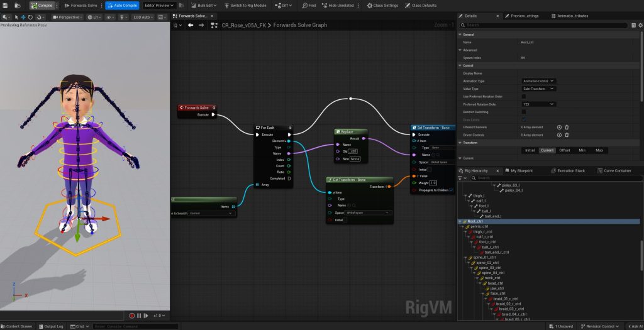Collapse the Control section in Details

[x=461, y=65]
